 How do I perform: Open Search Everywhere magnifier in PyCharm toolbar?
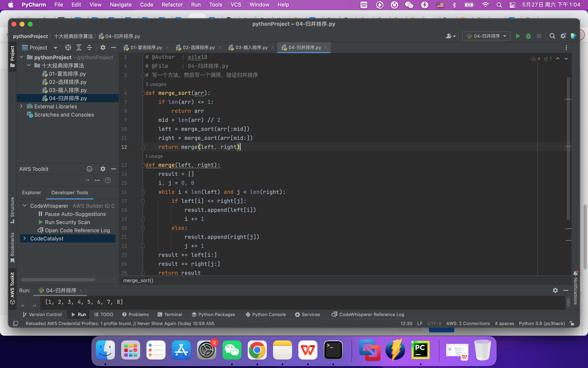[x=552, y=36]
